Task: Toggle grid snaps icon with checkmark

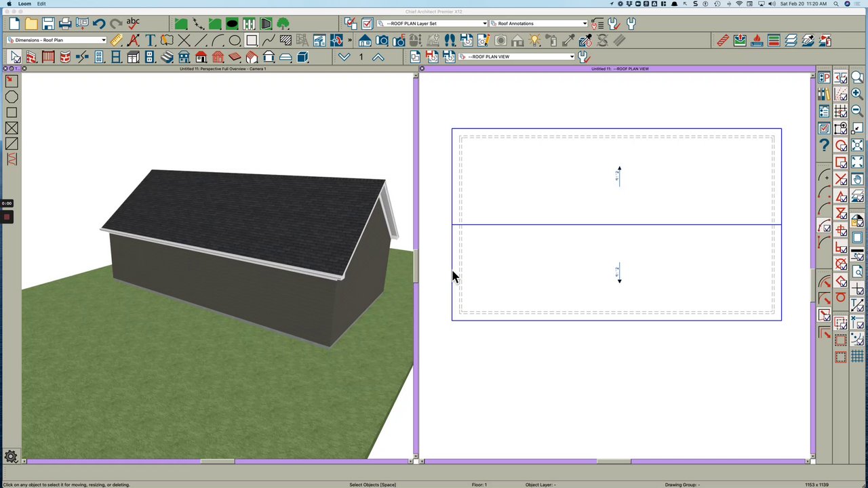Action: click(x=841, y=111)
